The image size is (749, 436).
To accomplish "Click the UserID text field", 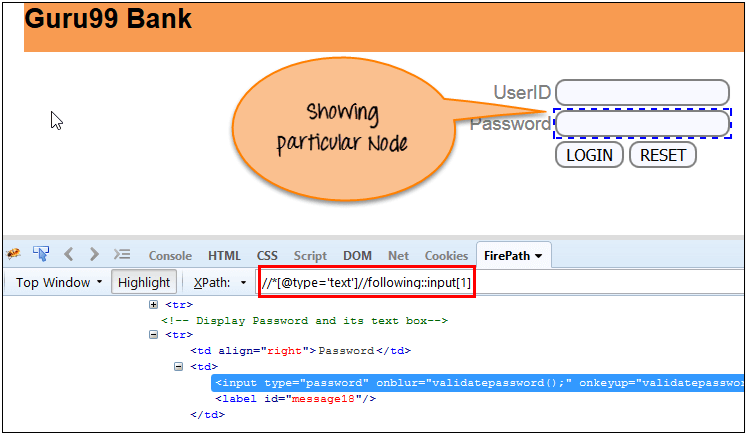I will pos(642,92).
